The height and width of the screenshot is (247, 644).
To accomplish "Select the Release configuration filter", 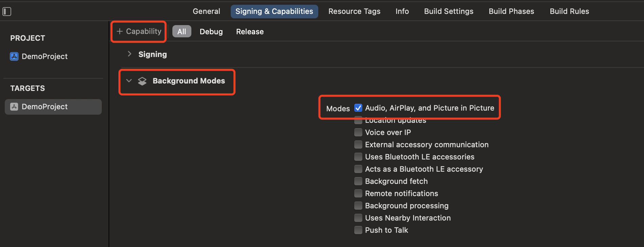I will pyautogui.click(x=250, y=32).
